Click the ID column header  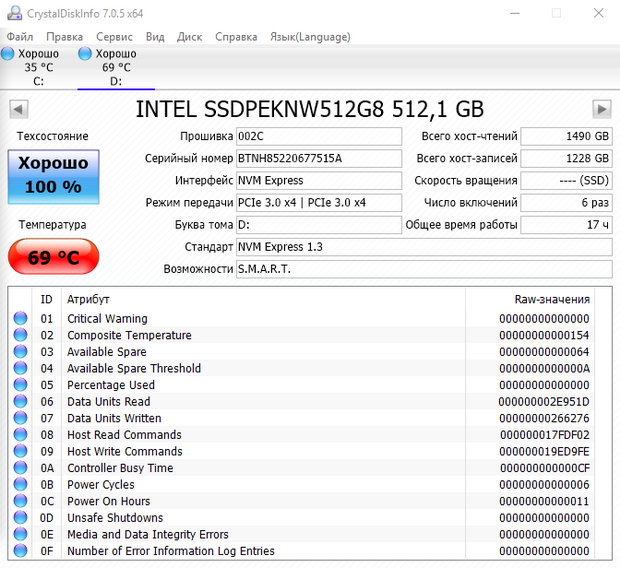(x=46, y=299)
